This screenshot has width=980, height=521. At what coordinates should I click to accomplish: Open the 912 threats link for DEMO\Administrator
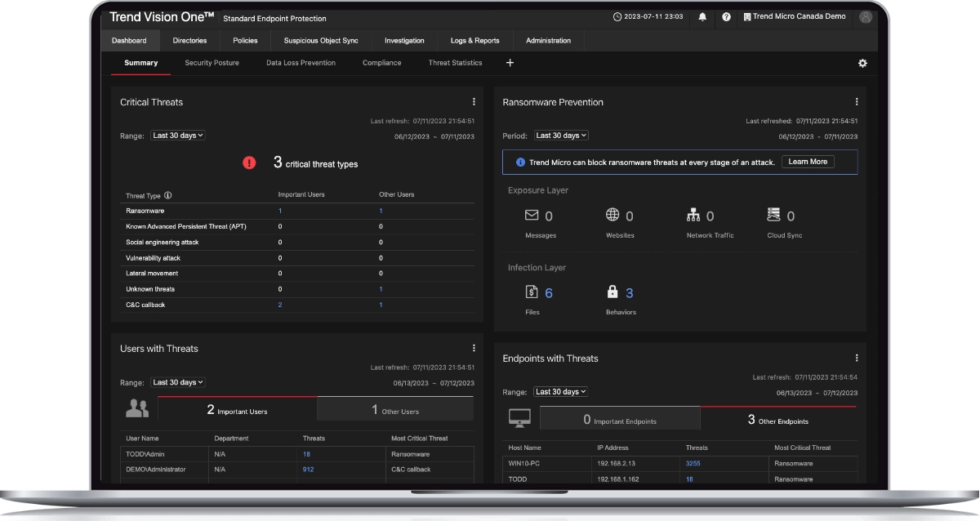[308, 470]
